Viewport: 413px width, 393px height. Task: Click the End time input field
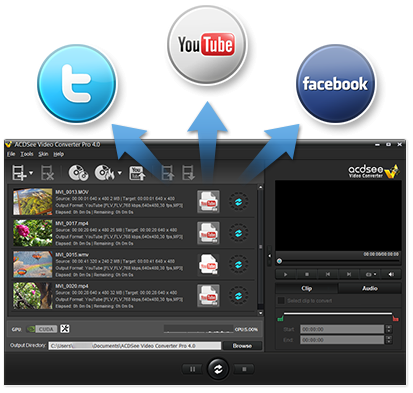click(x=342, y=340)
